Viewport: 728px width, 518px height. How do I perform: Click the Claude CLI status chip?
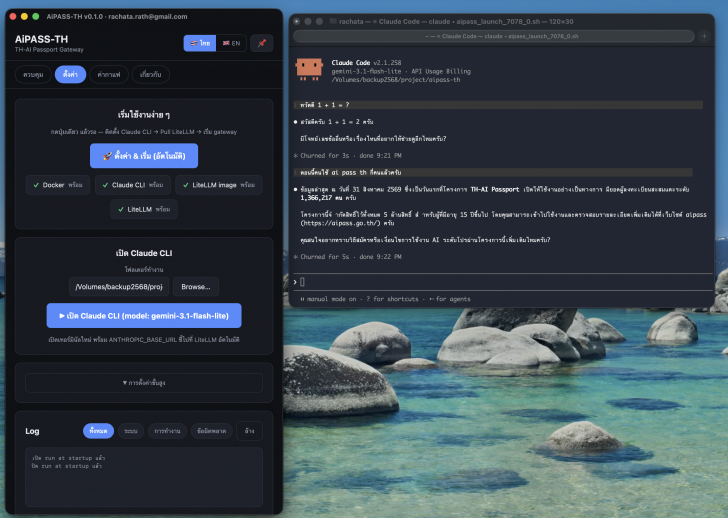(x=133, y=185)
